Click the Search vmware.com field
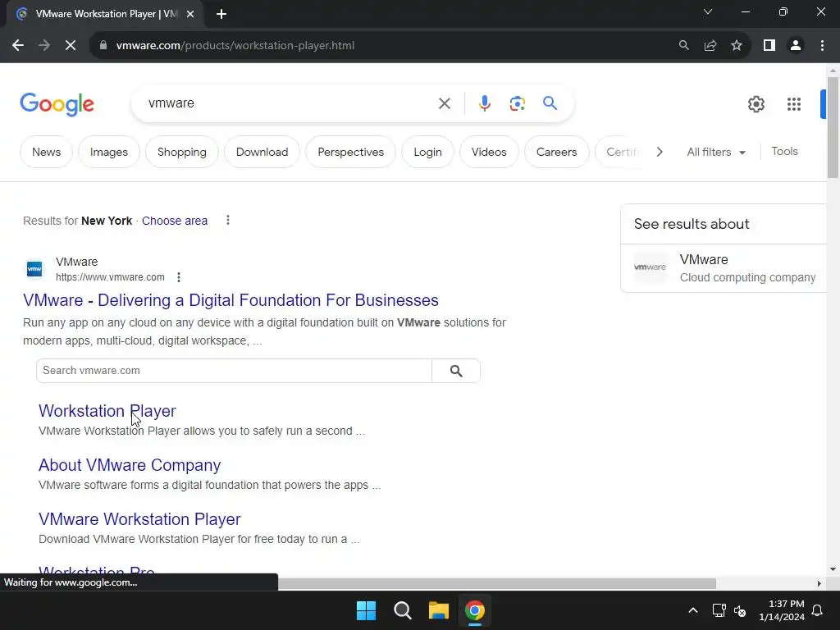The height and width of the screenshot is (630, 840). (x=234, y=371)
